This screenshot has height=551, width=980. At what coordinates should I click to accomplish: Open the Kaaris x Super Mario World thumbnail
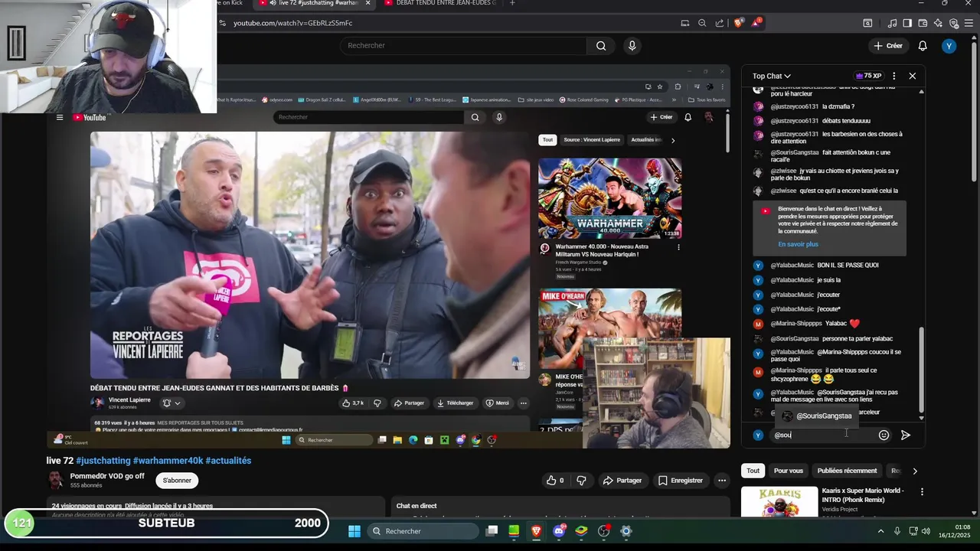click(x=779, y=501)
